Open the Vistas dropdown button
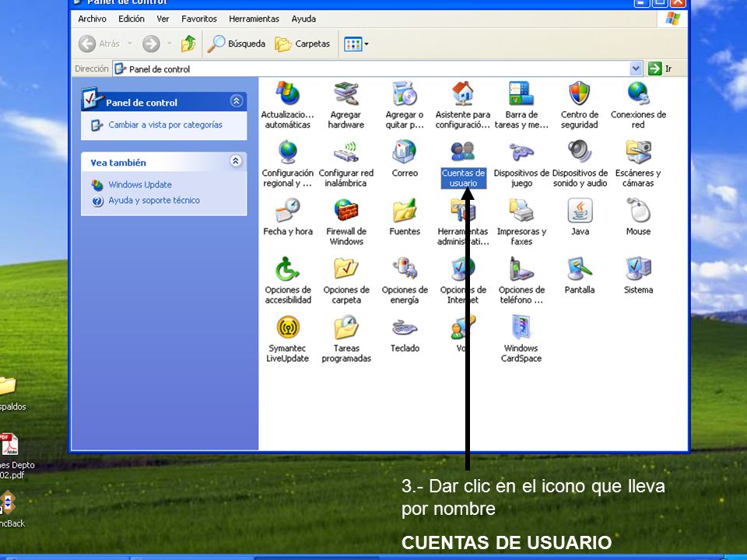747x560 pixels. click(356, 44)
